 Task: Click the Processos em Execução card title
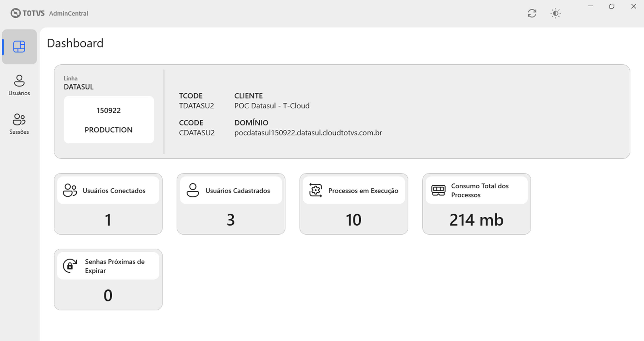(x=363, y=191)
